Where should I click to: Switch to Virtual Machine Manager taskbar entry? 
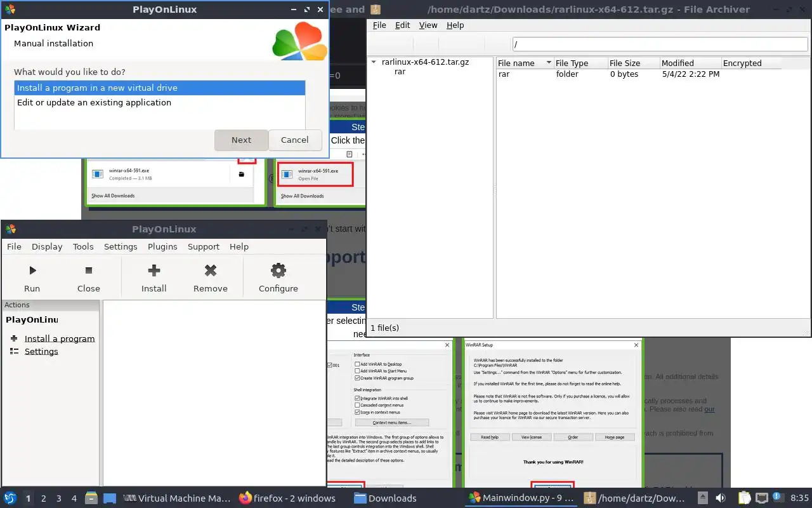coord(177,498)
